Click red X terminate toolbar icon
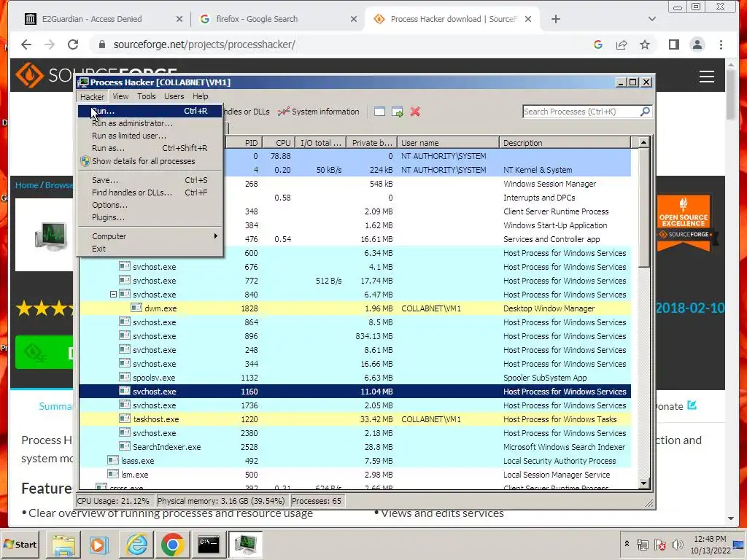747x560 pixels. point(415,112)
